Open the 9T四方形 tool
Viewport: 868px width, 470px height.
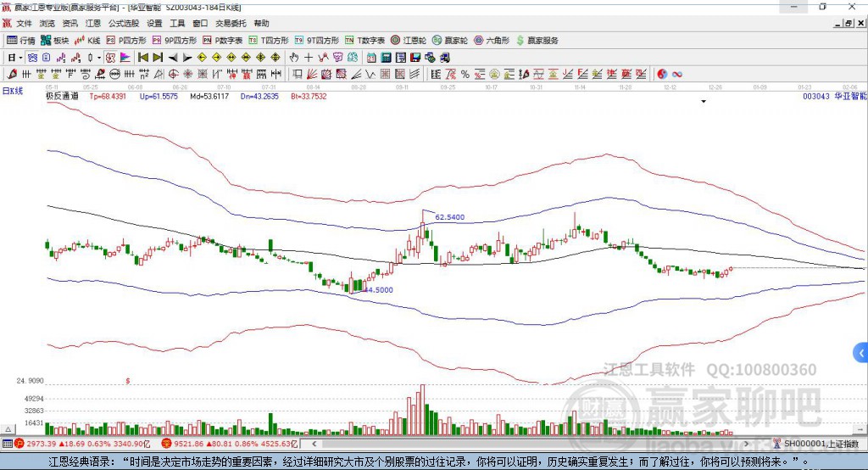317,41
